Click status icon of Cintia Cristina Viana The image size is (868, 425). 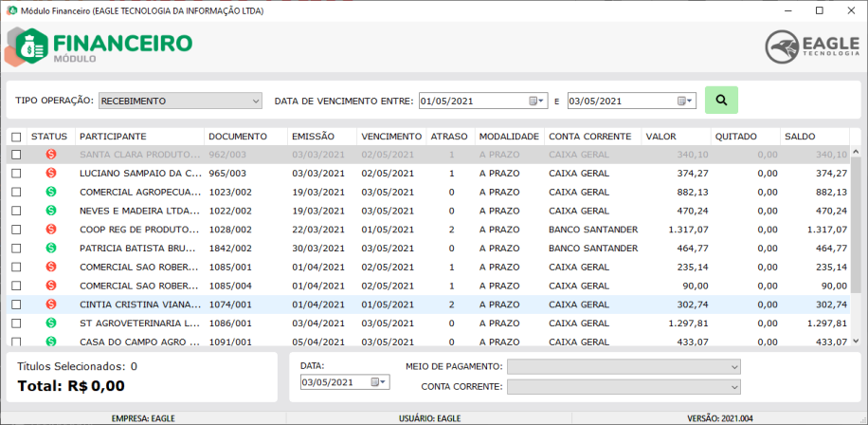click(x=51, y=305)
